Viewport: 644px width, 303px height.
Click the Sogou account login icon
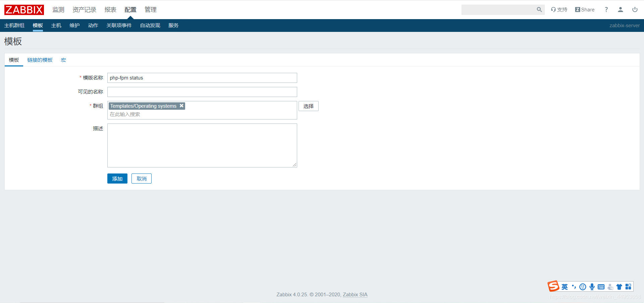(x=610, y=287)
